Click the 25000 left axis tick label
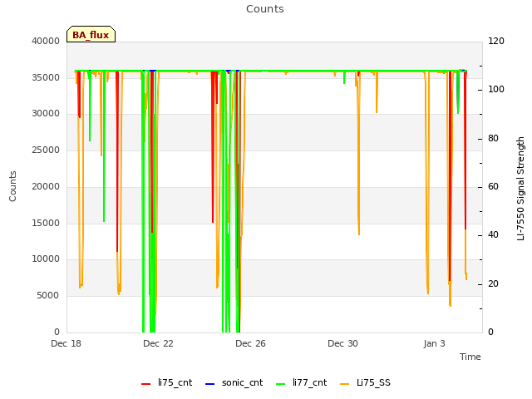 [46, 150]
